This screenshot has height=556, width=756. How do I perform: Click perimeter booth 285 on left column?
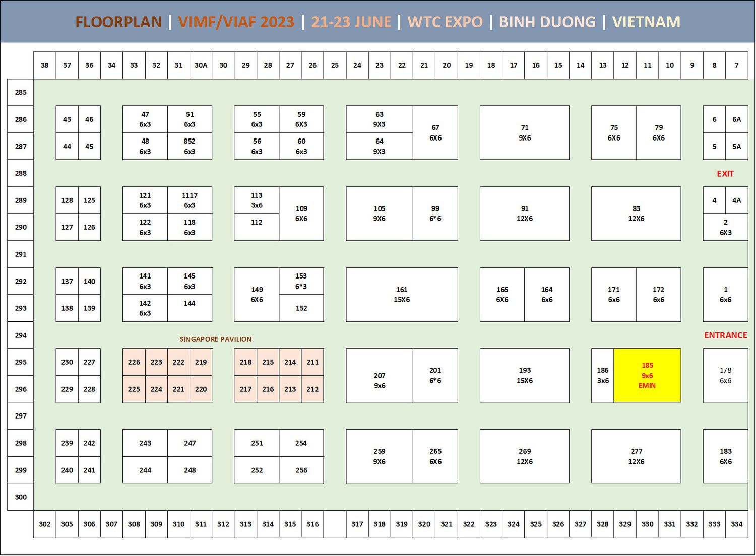(21, 92)
